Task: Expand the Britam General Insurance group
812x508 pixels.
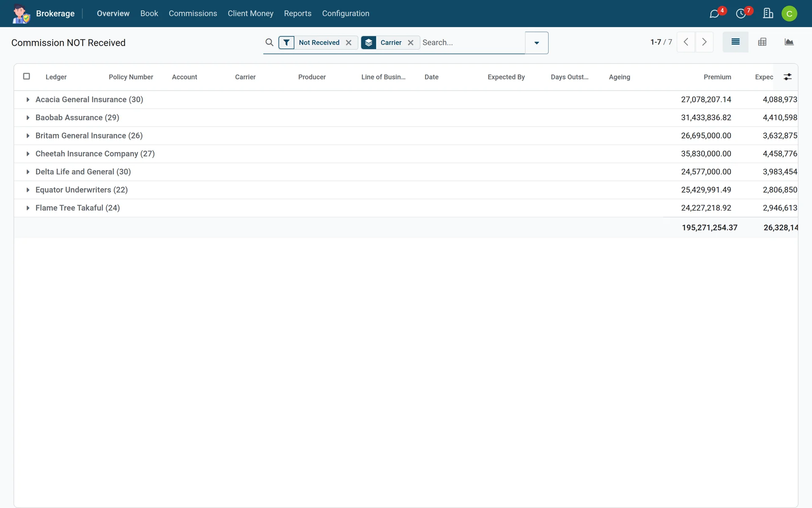Action: (28, 136)
